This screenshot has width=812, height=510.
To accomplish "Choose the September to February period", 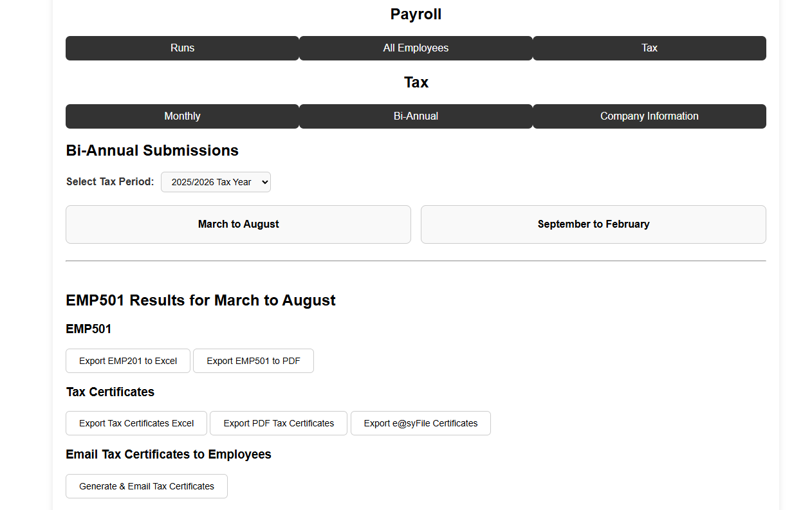I will click(593, 224).
